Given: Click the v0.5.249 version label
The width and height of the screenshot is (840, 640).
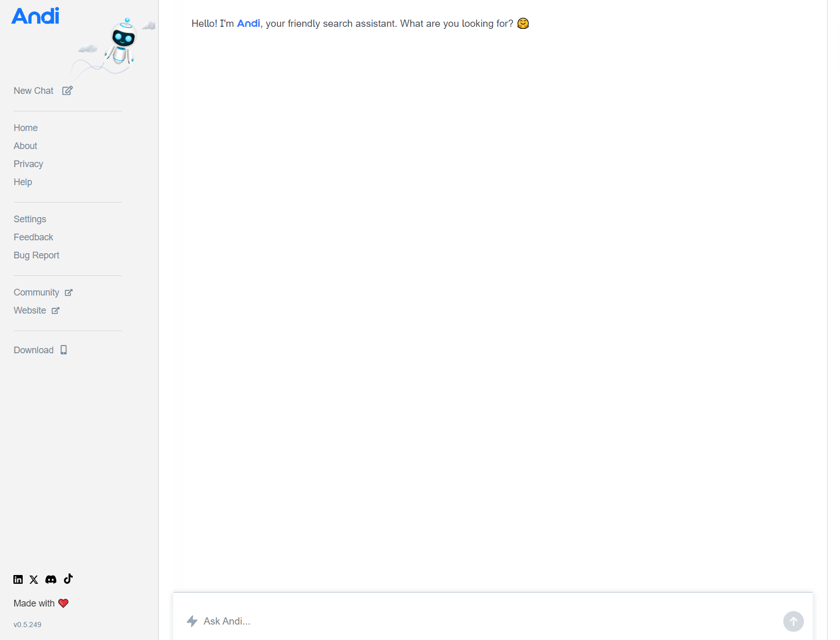Looking at the screenshot, I should (x=27, y=625).
